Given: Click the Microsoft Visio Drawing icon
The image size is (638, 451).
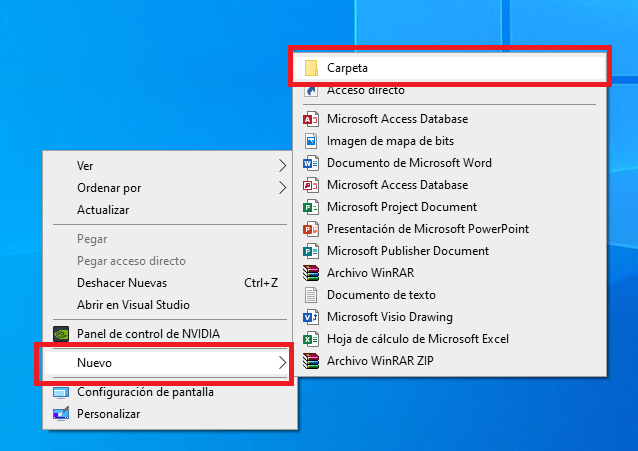Looking at the screenshot, I should click(x=310, y=317).
